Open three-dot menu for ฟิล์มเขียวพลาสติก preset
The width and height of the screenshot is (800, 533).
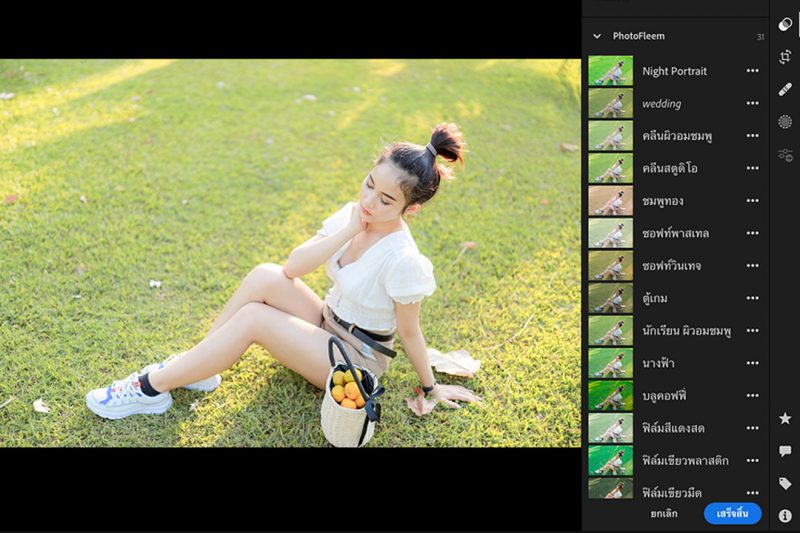point(753,461)
